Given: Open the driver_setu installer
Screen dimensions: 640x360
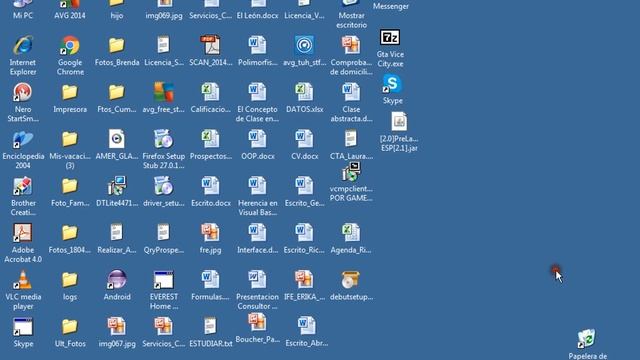Looking at the screenshot, I should [164, 187].
